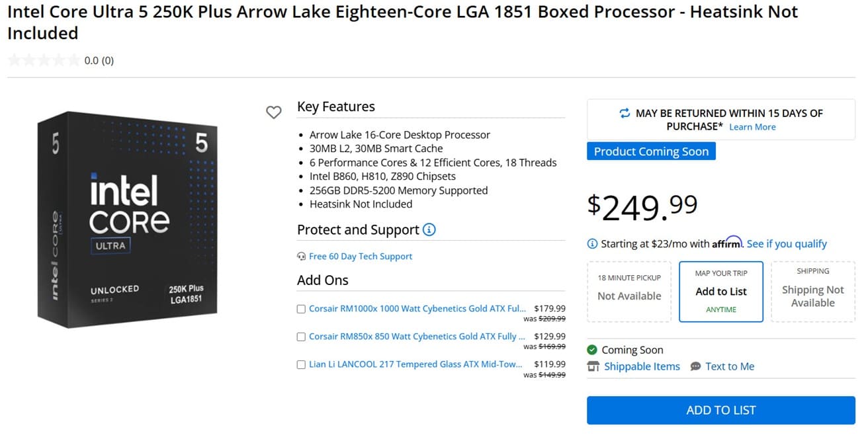Check the Corsair RM1000x add-on checkbox
The height and width of the screenshot is (445, 868).
click(x=302, y=309)
